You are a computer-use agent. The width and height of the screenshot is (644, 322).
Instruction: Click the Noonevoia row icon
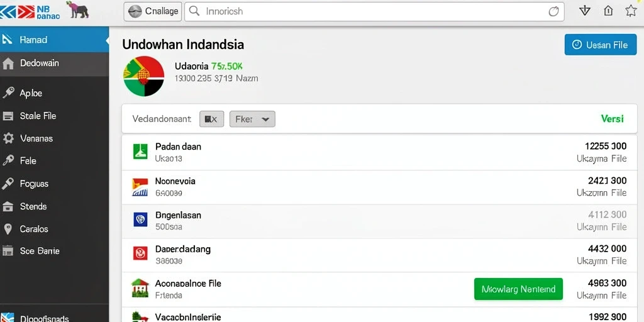coord(140,187)
